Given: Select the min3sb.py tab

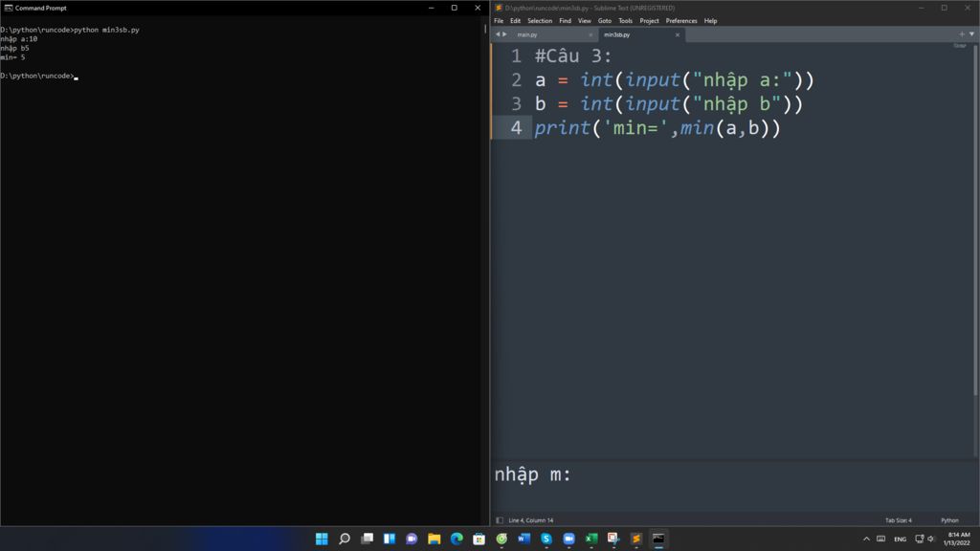Looking at the screenshot, I should [x=617, y=35].
